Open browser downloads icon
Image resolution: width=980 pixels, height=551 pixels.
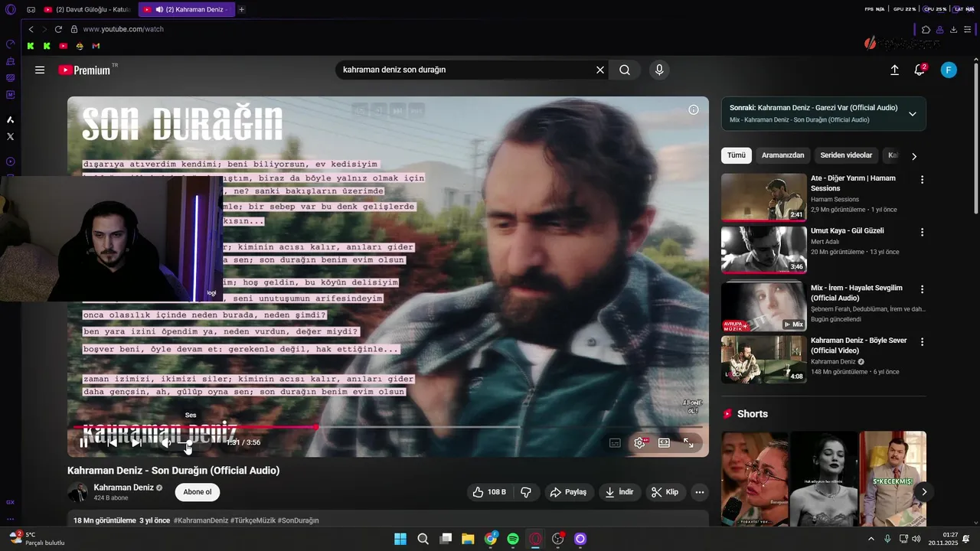(x=953, y=29)
